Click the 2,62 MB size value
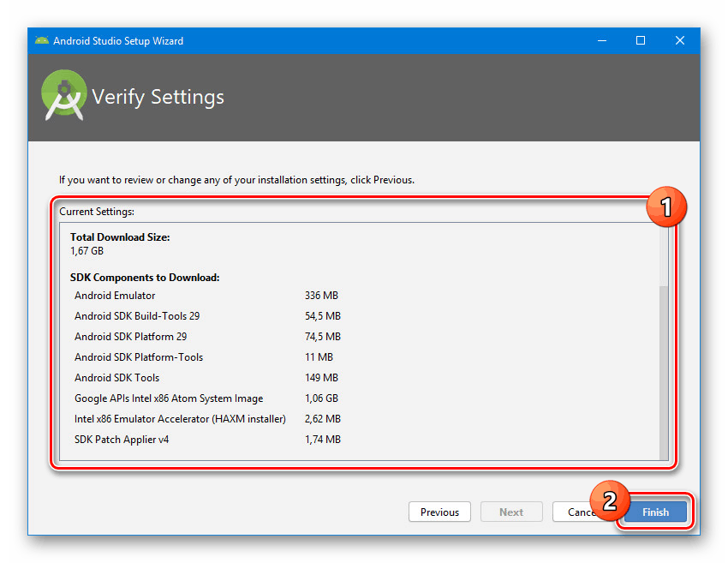Viewport: 728px width, 563px height. [323, 418]
